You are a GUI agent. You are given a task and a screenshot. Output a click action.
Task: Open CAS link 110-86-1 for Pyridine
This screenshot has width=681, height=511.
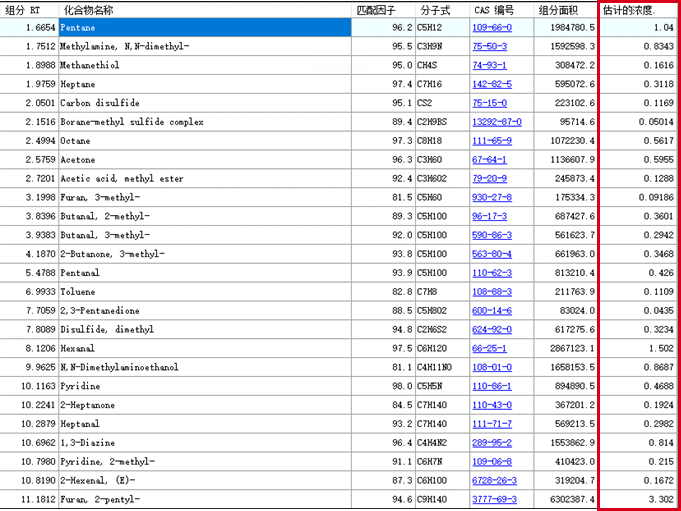(x=492, y=386)
